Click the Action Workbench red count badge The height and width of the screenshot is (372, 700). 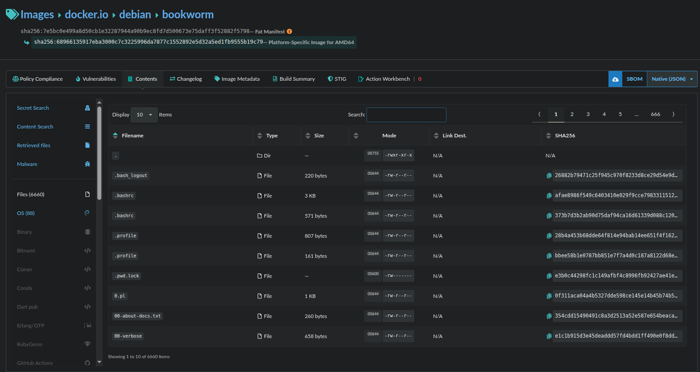(420, 79)
